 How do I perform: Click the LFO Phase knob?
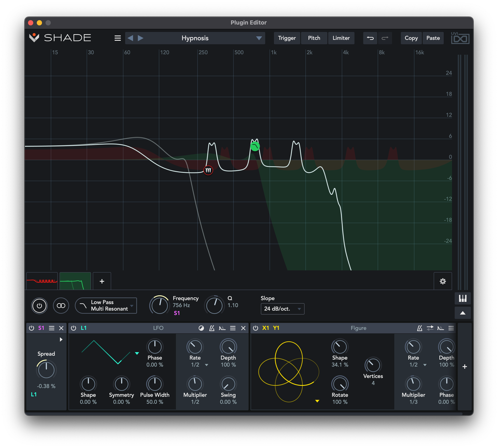click(155, 347)
